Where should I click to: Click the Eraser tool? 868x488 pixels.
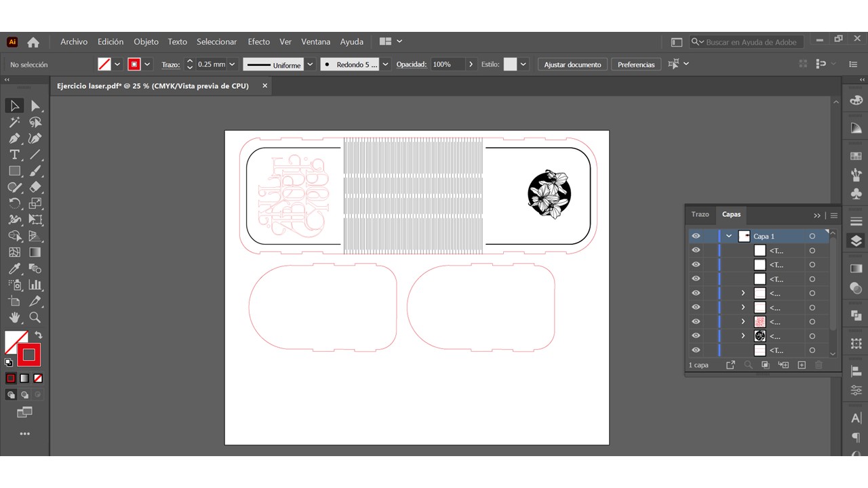(35, 187)
